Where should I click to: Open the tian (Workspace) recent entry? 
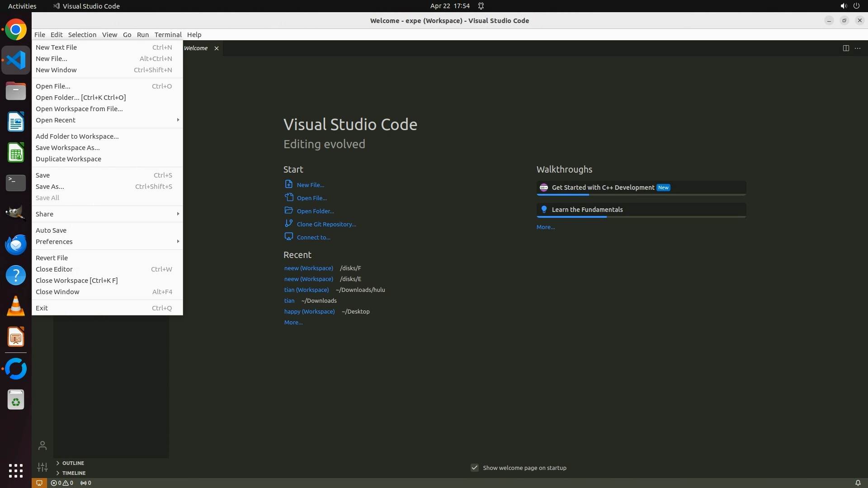click(x=307, y=290)
